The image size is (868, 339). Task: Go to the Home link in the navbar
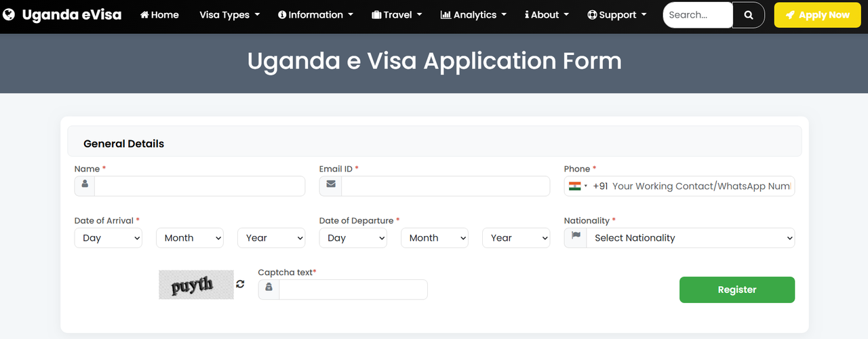(x=159, y=15)
